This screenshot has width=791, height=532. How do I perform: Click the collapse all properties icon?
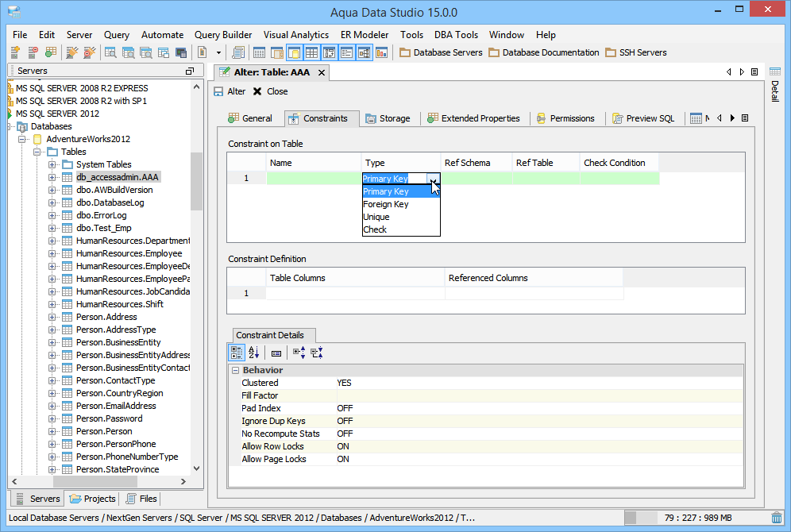316,353
